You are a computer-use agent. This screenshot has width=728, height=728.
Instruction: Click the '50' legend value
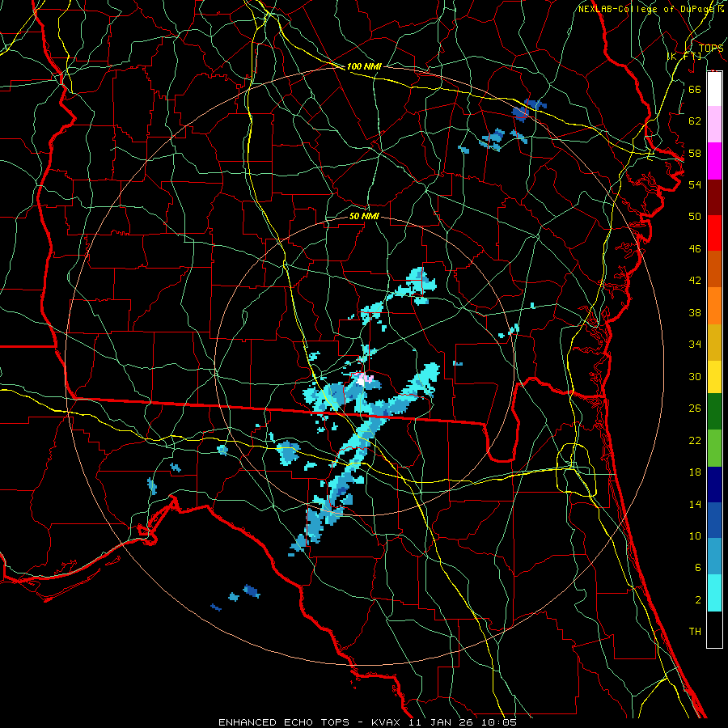tap(695, 217)
